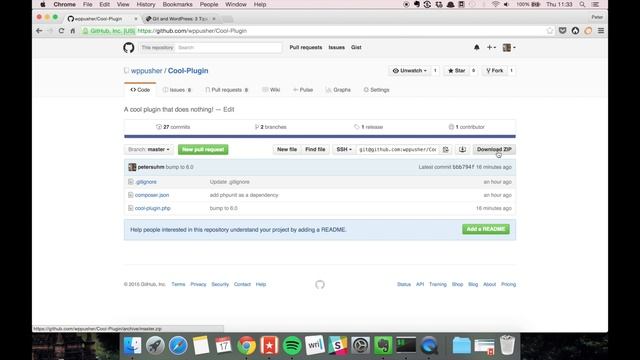Click Issues in GitHub header
The image size is (640, 360).
[337, 47]
